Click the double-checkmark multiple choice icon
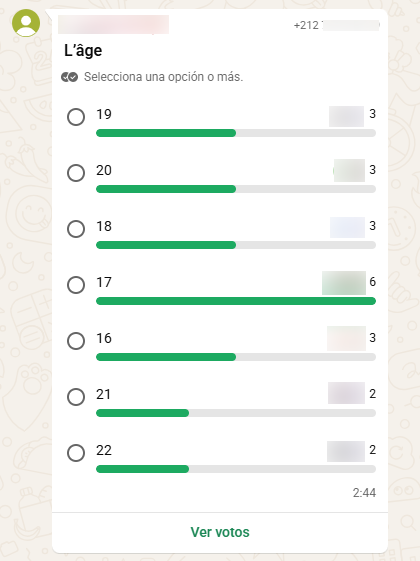Image resolution: width=420 pixels, height=561 pixels. click(x=69, y=77)
